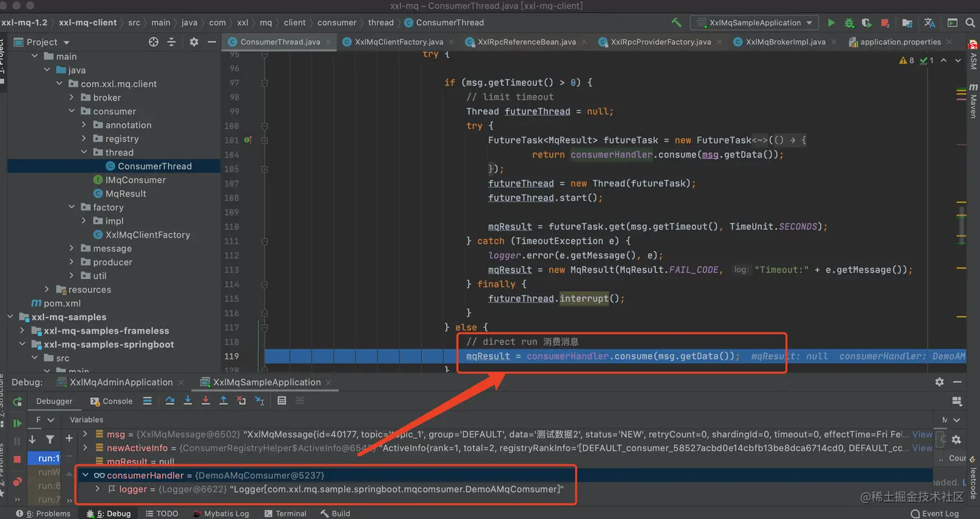Viewport: 980px width, 519px height.
Task: Switch to XxlMqClientFactory.java editor tab
Action: (x=399, y=42)
